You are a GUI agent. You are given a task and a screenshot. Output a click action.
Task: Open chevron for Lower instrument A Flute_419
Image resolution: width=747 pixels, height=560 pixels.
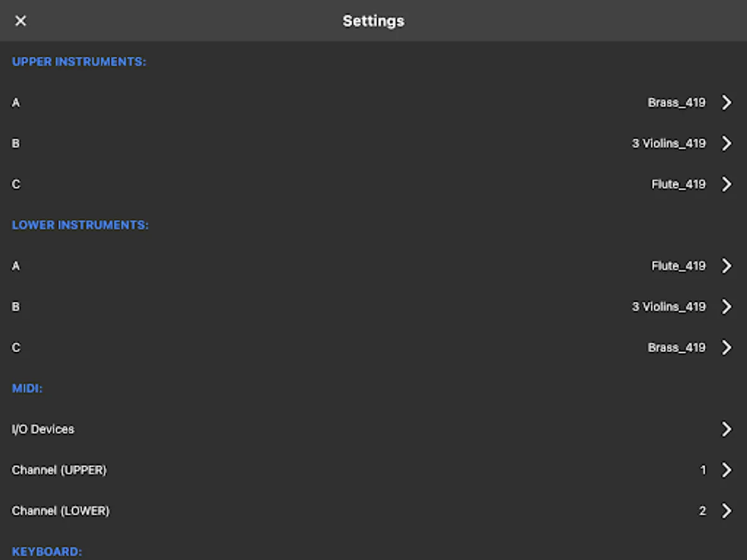point(726,266)
